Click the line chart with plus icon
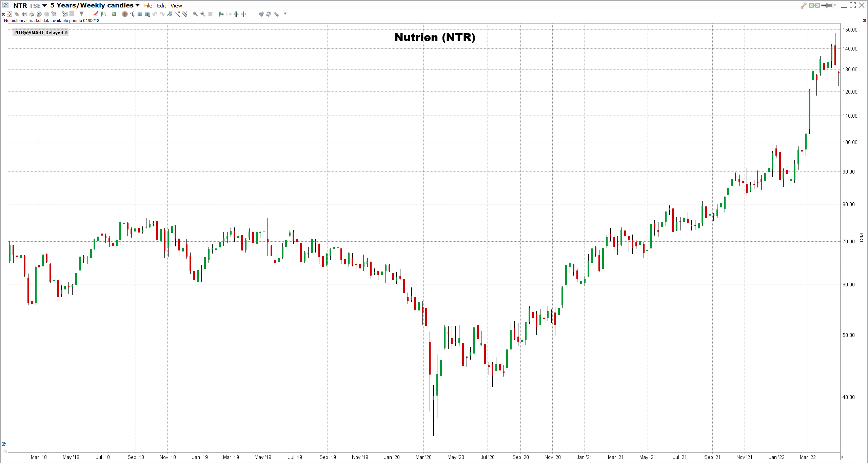Image resolution: width=868 pixels, height=463 pixels. 65,14
